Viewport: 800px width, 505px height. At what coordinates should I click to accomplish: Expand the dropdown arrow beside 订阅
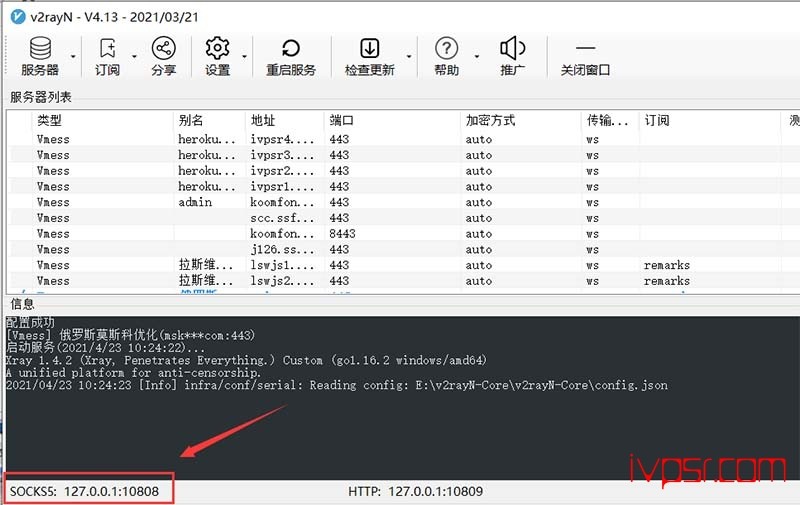pos(134,56)
